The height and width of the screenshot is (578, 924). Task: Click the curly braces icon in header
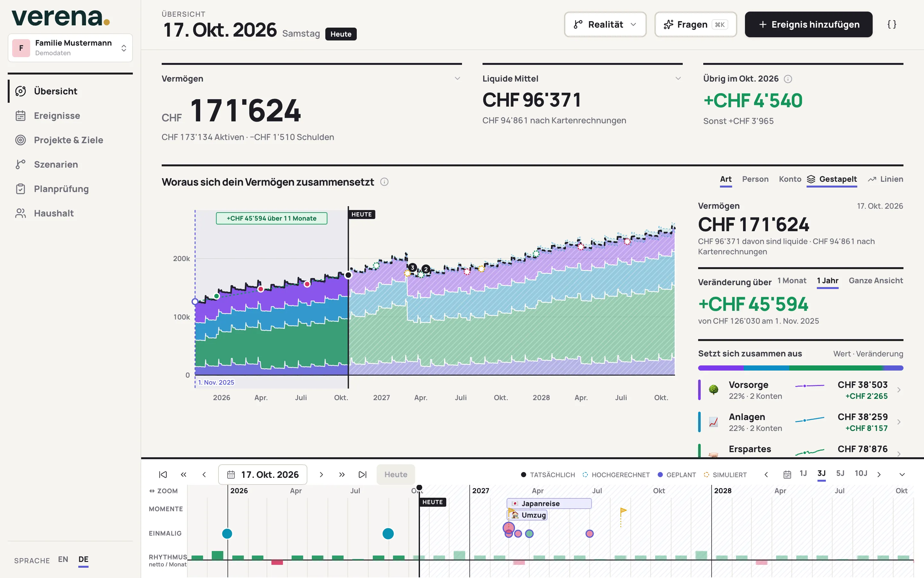point(892,24)
